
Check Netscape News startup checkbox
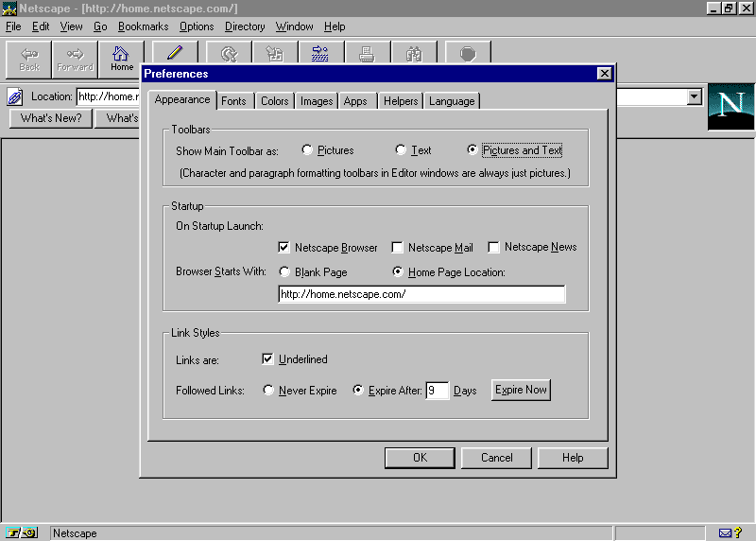click(493, 248)
